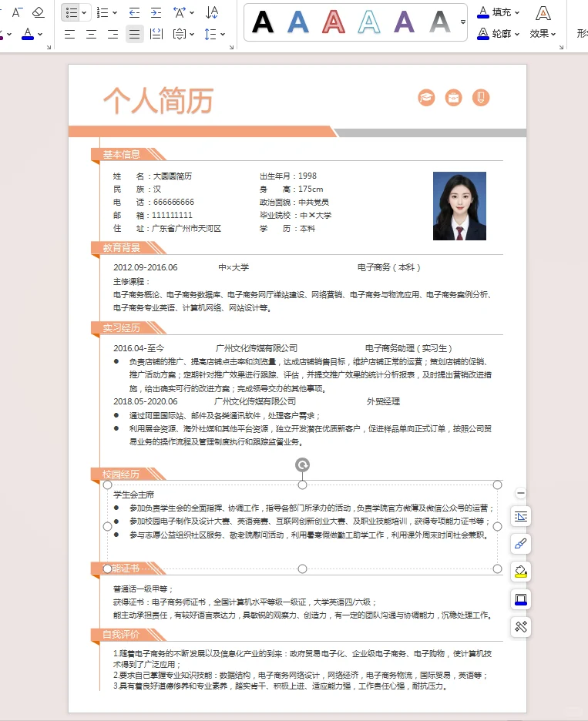Click the rotation handle above the text box
Screen dimensions: 588x721
click(x=302, y=465)
